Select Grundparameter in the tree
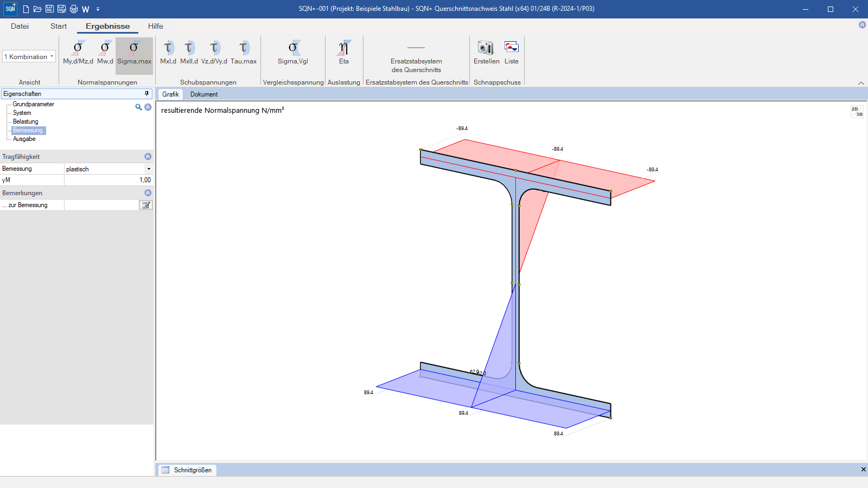The image size is (868, 488). (x=34, y=104)
